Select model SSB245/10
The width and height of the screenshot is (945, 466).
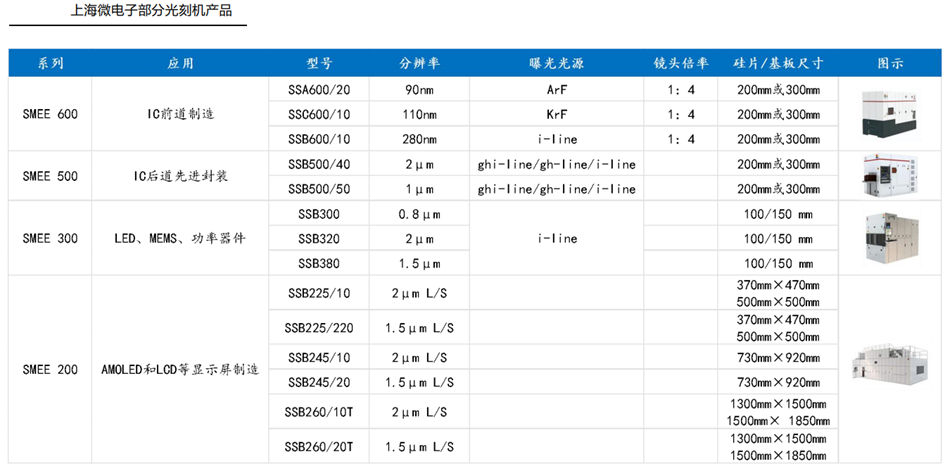click(319, 357)
